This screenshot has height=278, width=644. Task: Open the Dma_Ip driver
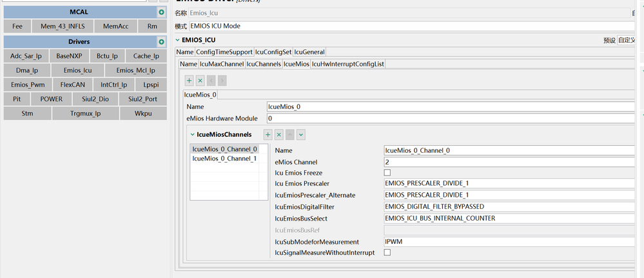(27, 70)
